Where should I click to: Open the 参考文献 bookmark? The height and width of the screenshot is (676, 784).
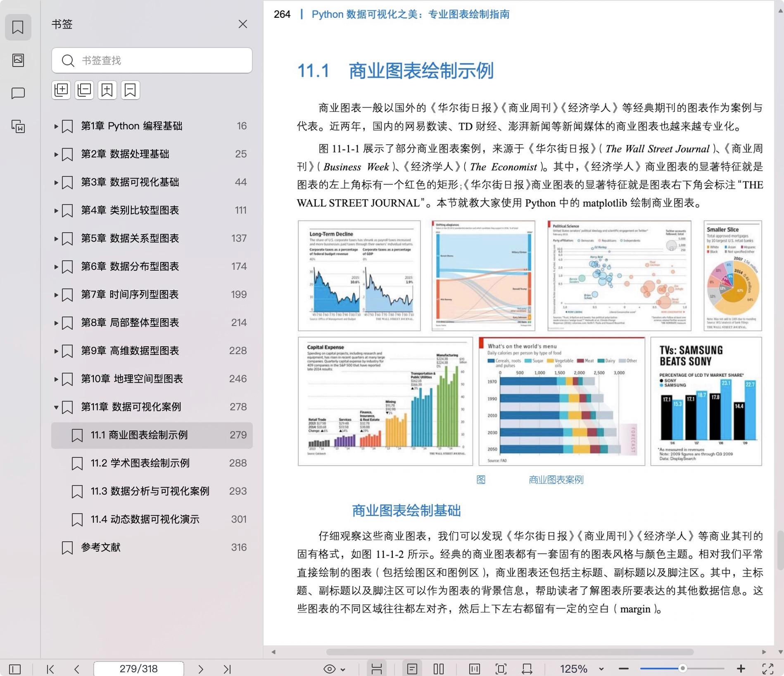click(152, 547)
